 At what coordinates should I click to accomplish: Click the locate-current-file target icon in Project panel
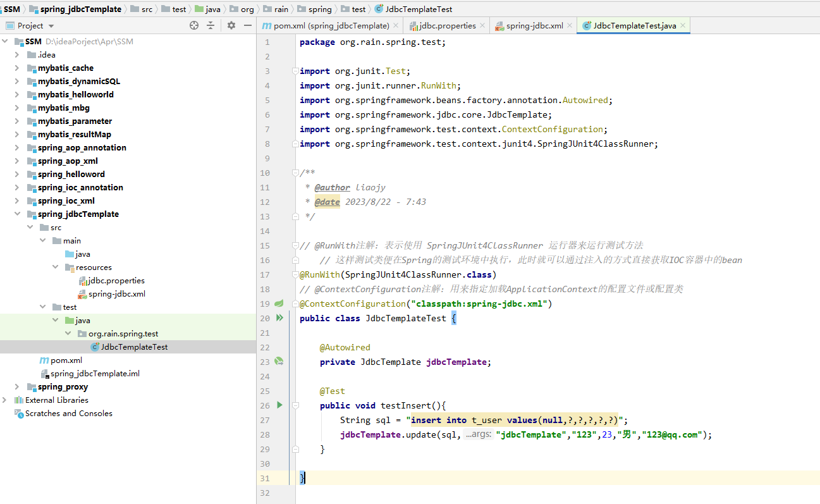194,25
